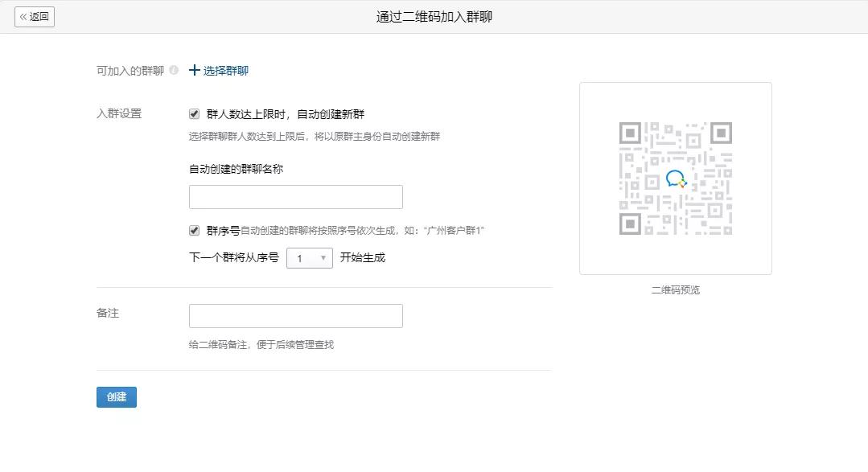Click the dropdown arrow beside the number 1
This screenshot has height=472, width=868.
coord(323,256)
